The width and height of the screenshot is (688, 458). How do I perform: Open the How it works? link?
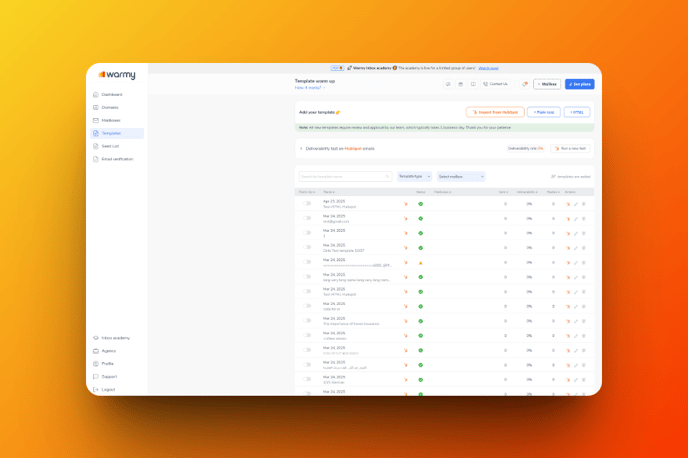pos(309,88)
